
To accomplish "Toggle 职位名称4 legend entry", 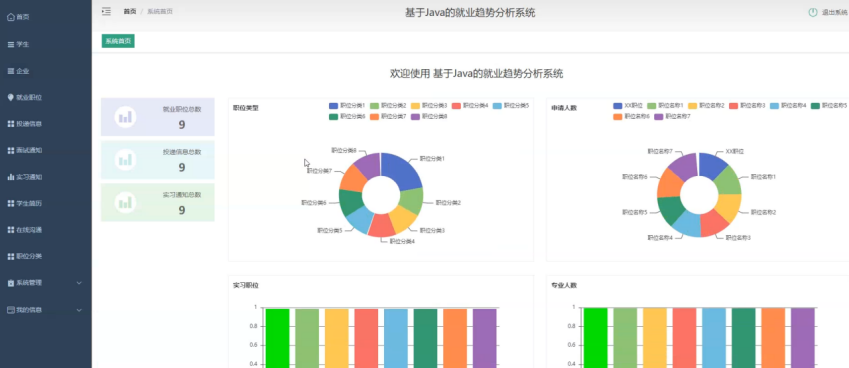I will pos(788,106).
